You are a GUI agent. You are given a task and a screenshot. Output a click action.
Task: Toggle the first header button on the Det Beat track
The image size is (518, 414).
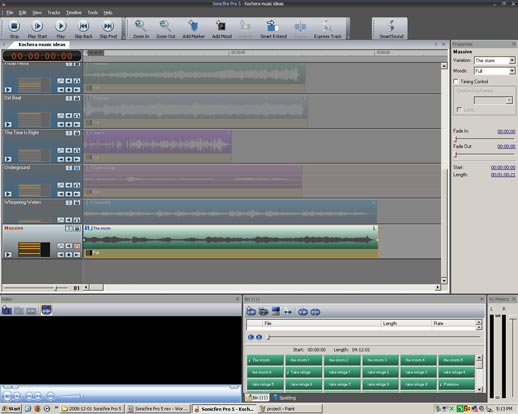point(69,98)
